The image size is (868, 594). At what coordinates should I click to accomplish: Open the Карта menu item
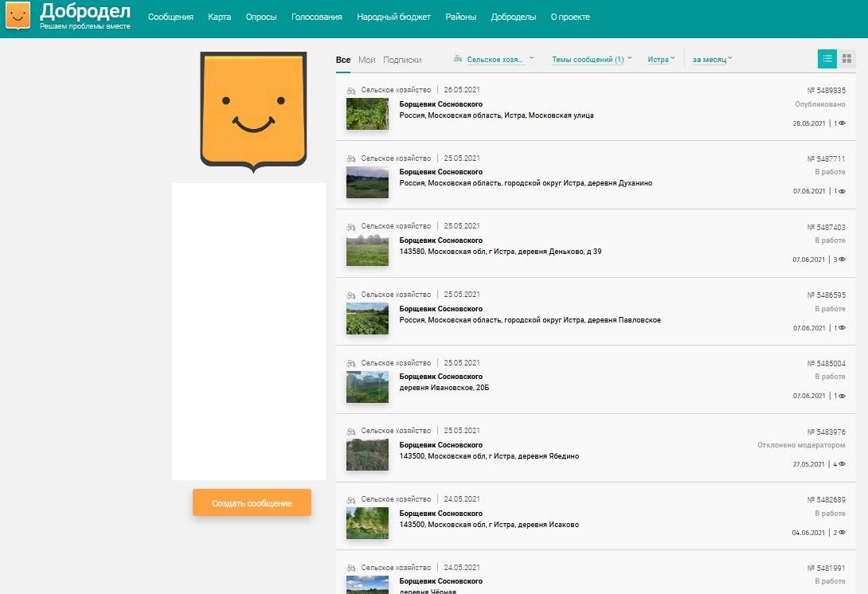220,17
